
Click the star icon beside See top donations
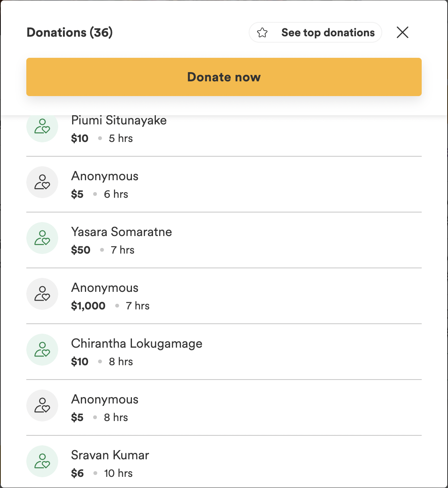coord(262,32)
